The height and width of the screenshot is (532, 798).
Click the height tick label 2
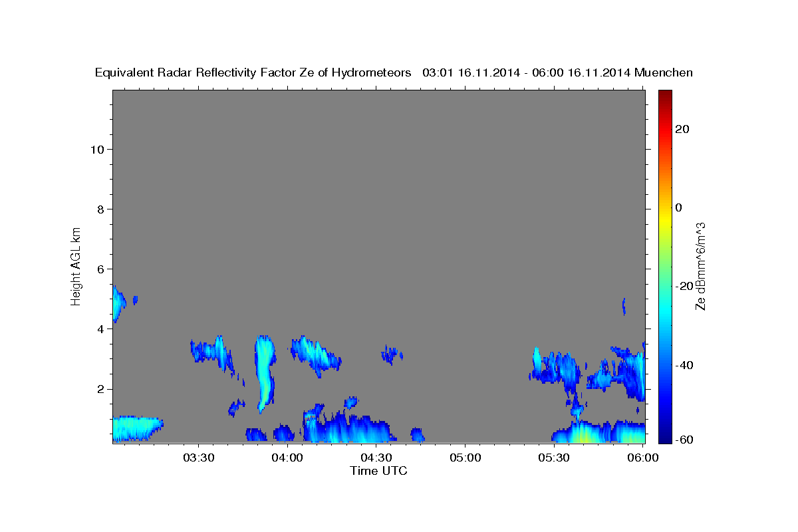click(99, 389)
